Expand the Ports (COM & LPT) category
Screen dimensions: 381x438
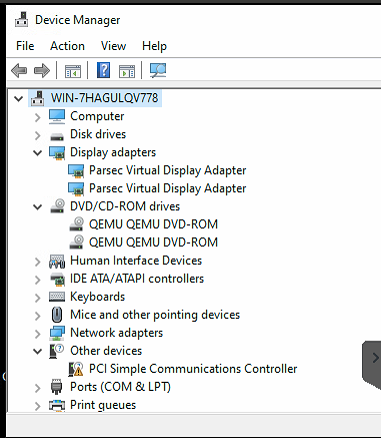pyautogui.click(x=37, y=388)
